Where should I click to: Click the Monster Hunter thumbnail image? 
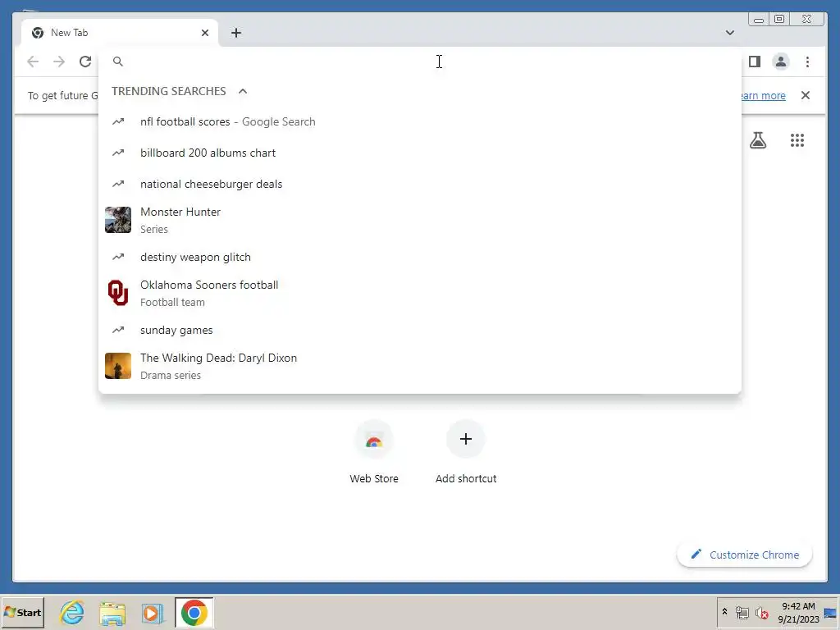tap(118, 220)
